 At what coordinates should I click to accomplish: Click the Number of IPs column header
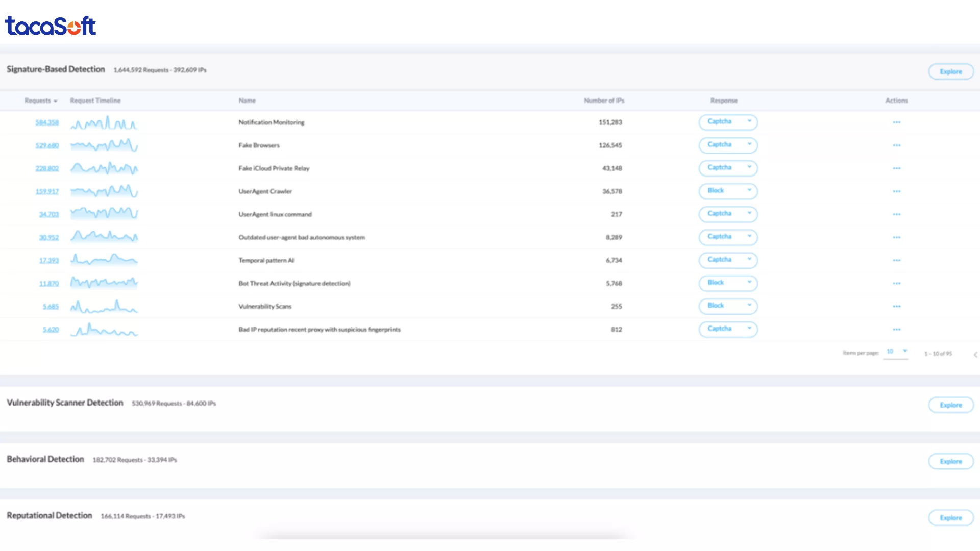point(604,101)
